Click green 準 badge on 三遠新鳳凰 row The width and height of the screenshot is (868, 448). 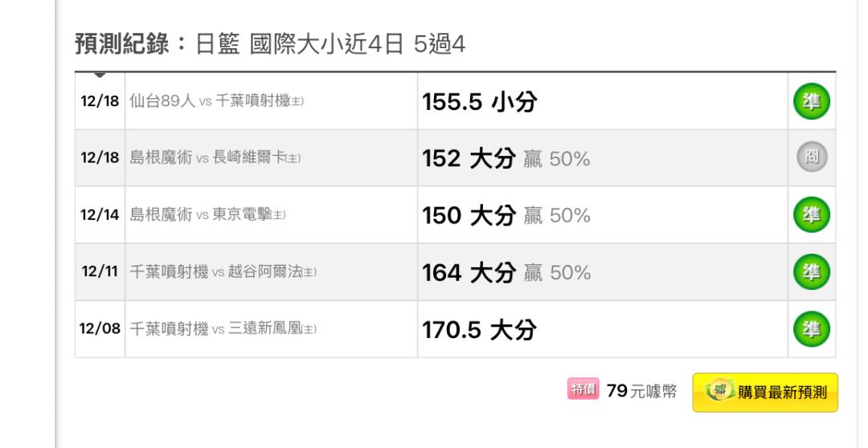coord(812,329)
